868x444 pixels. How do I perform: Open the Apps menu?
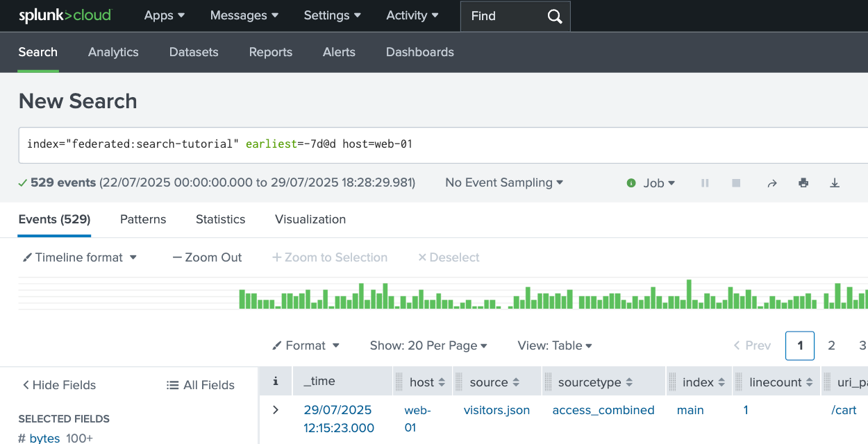165,15
